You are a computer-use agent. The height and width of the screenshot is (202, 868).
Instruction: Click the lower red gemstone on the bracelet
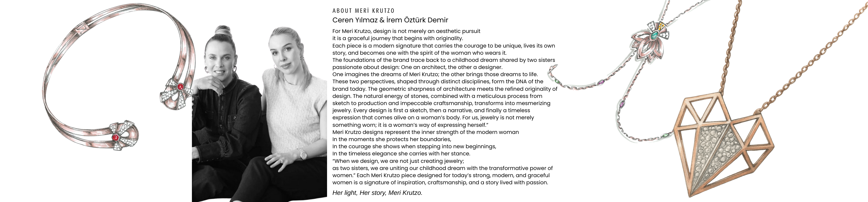[116, 137]
